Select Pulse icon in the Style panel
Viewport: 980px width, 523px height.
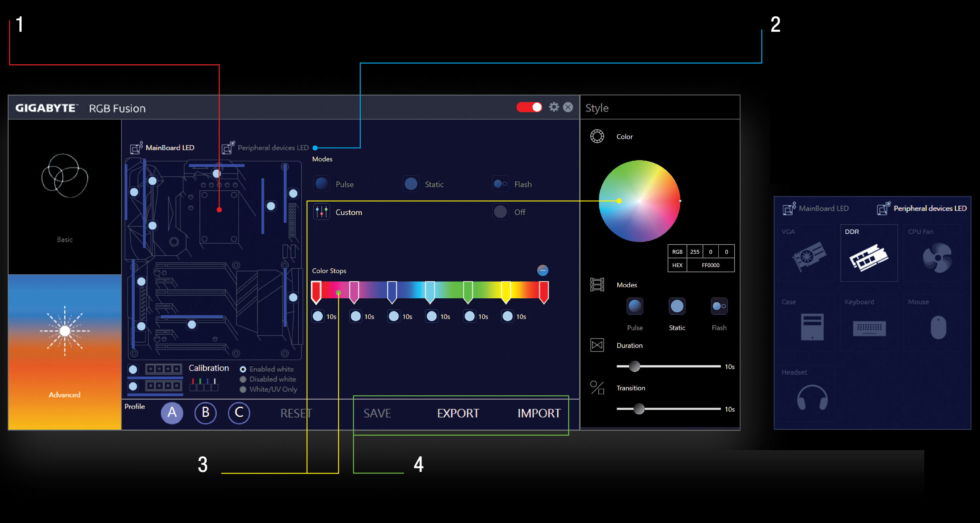click(x=635, y=306)
